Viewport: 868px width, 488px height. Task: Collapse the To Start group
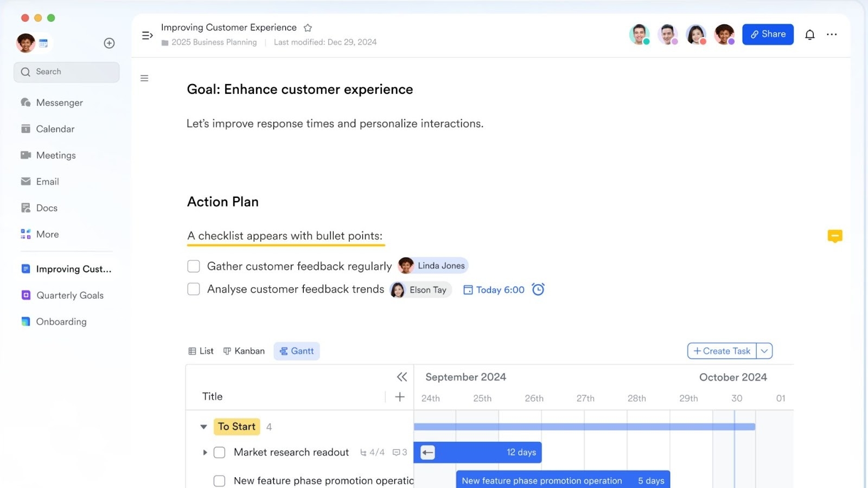coord(203,427)
